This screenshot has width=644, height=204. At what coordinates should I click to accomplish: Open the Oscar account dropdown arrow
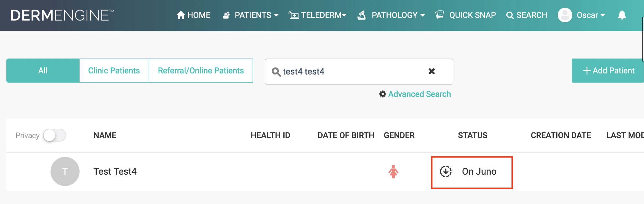click(x=602, y=15)
